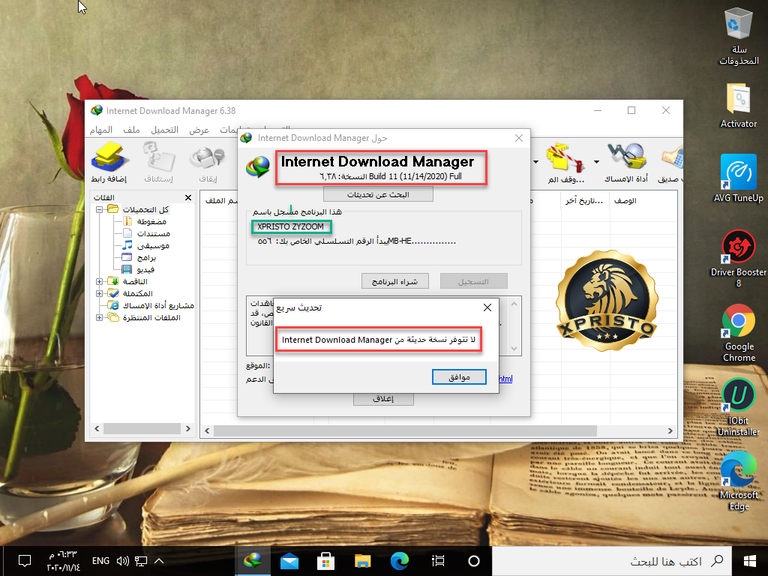Click Check for Updates button (البحث عن تحديثات)

pos(378,194)
